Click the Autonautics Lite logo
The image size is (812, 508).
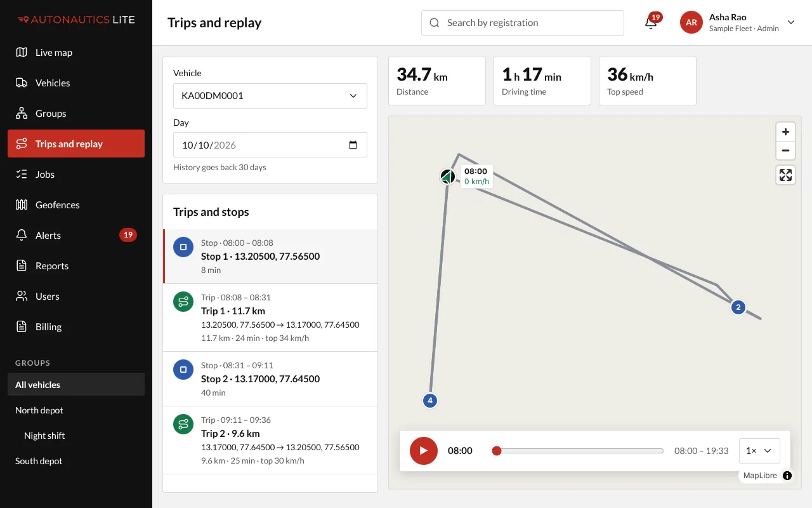[76, 20]
